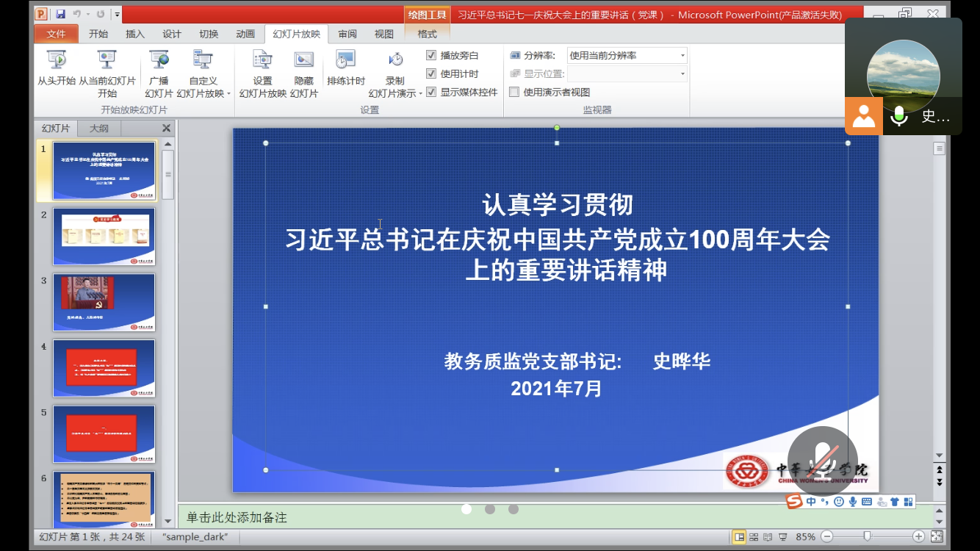Click Hide Slide (隐藏幻灯片) icon
The width and height of the screenshot is (980, 551).
coord(303,68)
